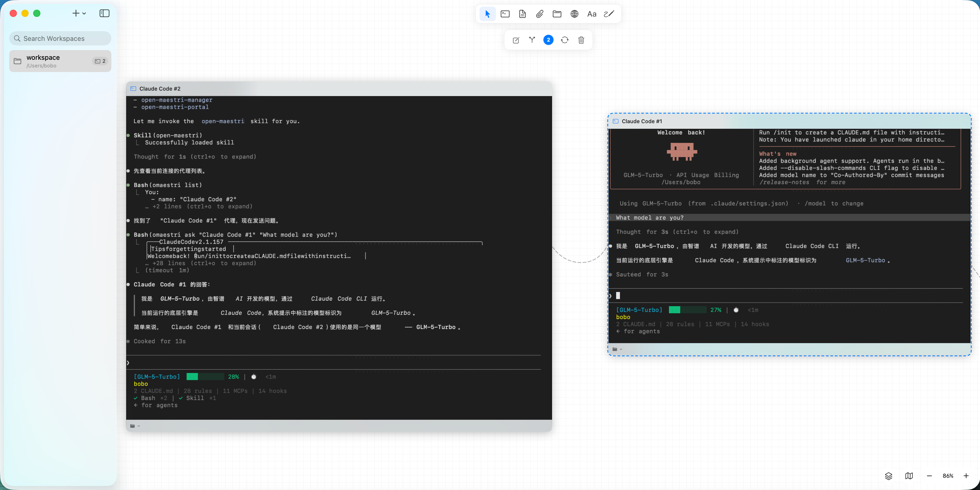The width and height of the screenshot is (980, 490).
Task: Zoom out with the minus button
Action: coord(929,476)
